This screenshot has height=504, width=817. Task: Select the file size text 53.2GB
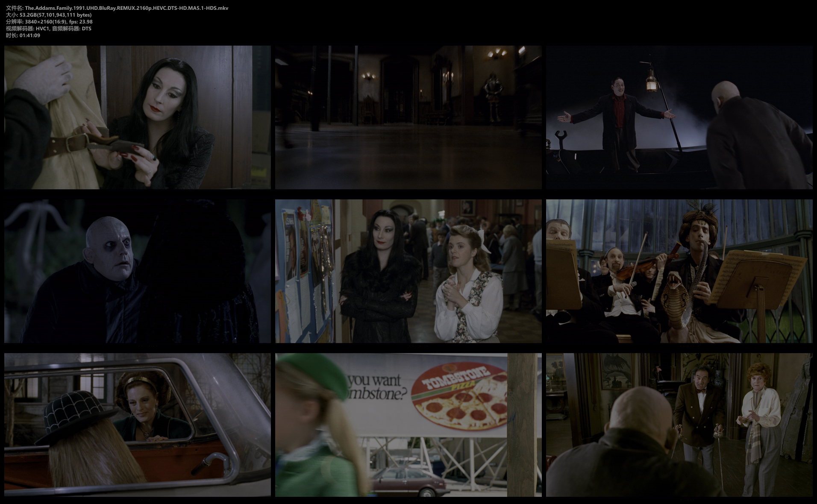pos(28,15)
